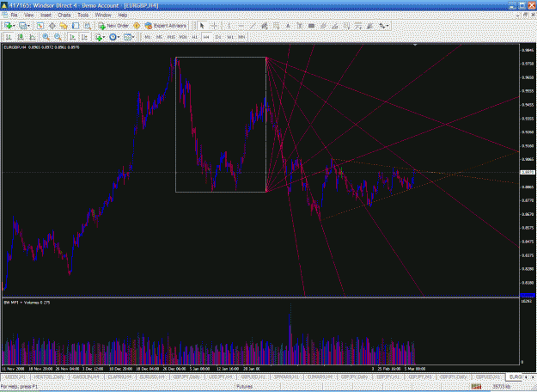Image resolution: width=537 pixels, height=392 pixels.
Task: Select the Rectangle shape tool
Action: click(x=311, y=26)
